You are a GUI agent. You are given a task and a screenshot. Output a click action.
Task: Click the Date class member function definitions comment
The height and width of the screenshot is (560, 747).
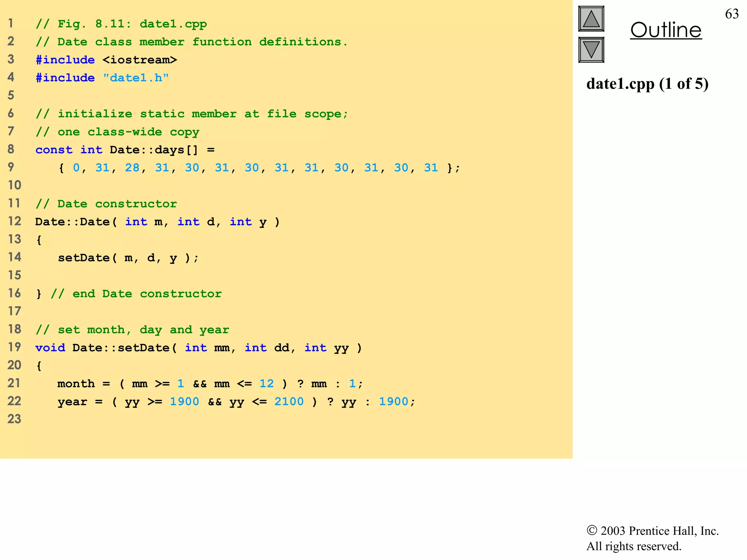point(191,42)
